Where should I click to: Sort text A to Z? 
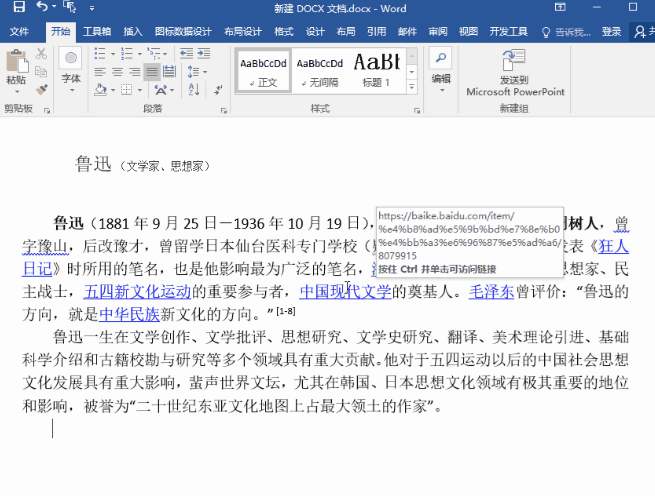click(x=194, y=89)
